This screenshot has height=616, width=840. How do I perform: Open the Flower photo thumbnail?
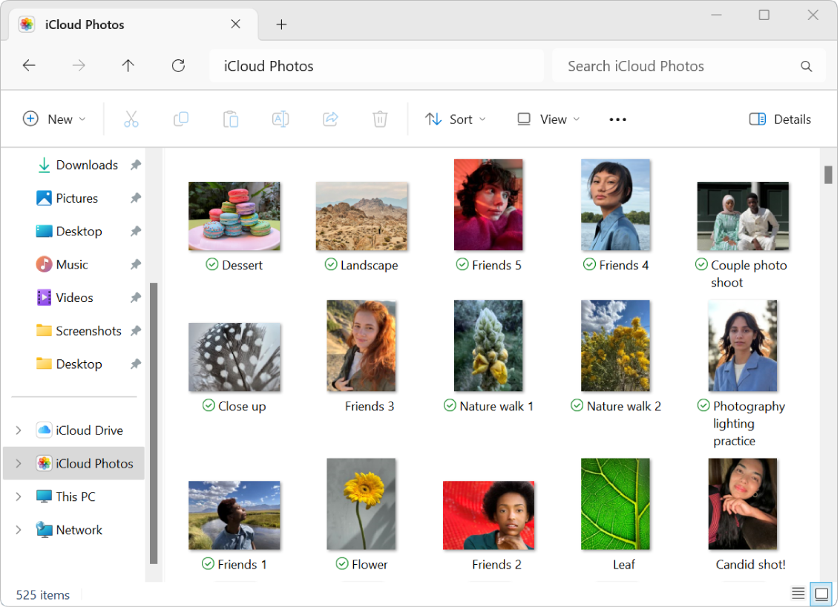(x=361, y=504)
